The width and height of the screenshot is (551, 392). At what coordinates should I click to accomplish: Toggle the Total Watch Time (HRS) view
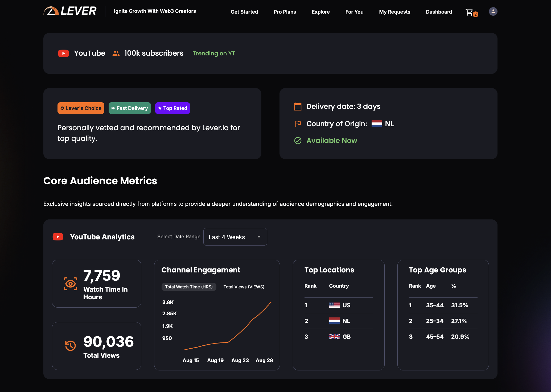(x=189, y=287)
